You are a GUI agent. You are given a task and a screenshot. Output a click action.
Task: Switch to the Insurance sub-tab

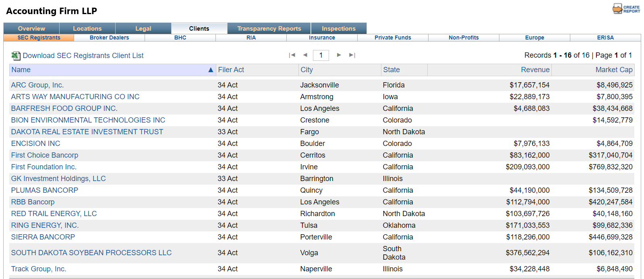click(x=322, y=37)
